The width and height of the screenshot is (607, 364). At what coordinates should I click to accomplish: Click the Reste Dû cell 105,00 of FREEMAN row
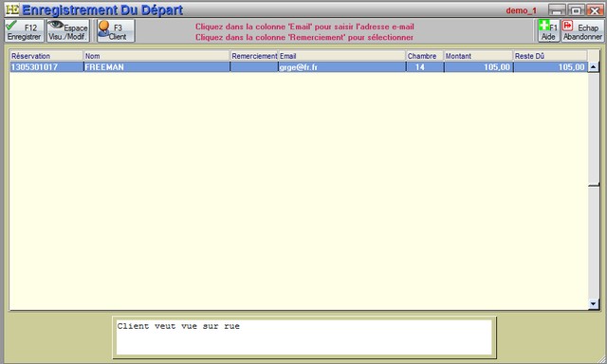point(550,67)
